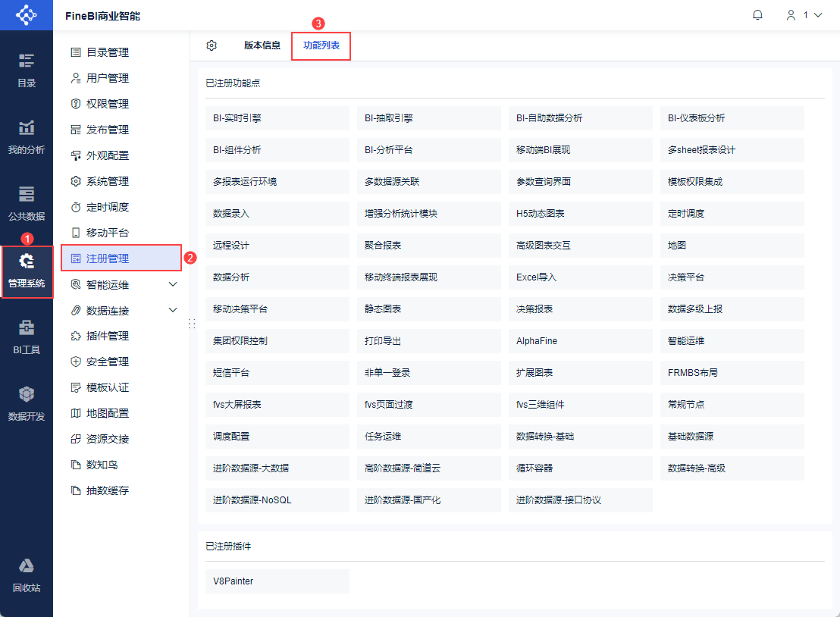The height and width of the screenshot is (617, 840).
Task: Click the 插件管理 puzzle icon
Action: 76,336
